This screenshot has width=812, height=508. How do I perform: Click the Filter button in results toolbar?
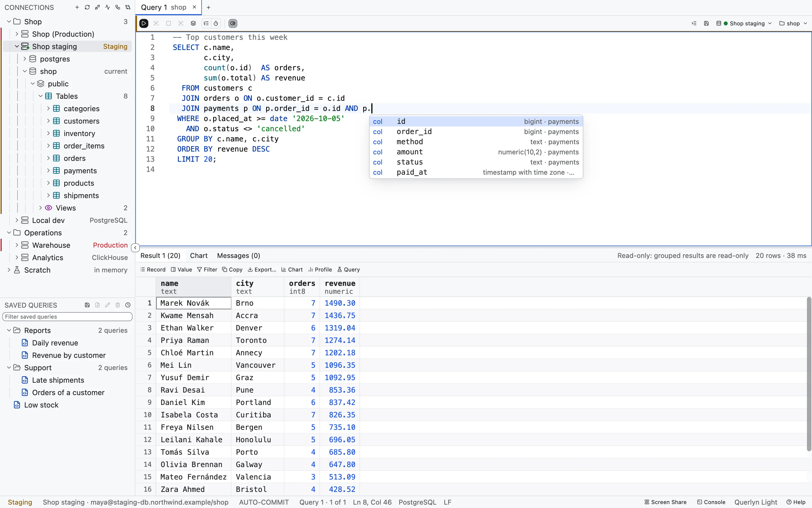coord(207,270)
